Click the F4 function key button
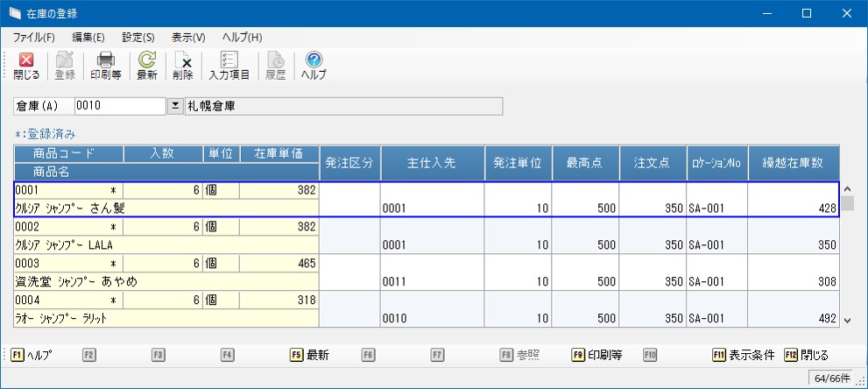 pyautogui.click(x=227, y=355)
